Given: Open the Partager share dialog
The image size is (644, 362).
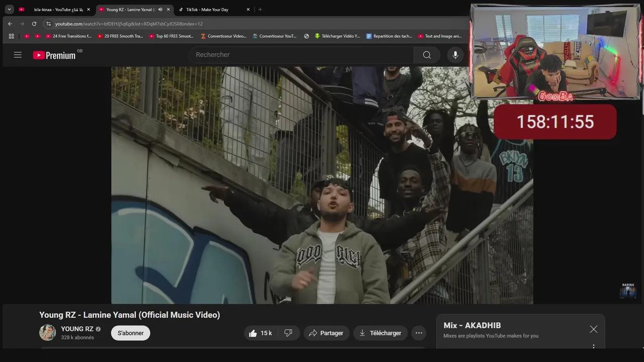Looking at the screenshot, I should click(x=326, y=333).
